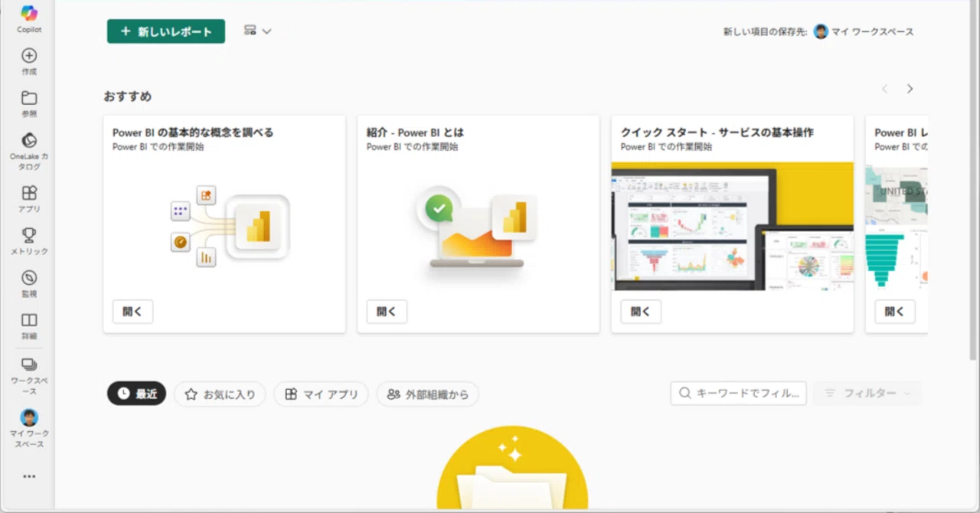Select the 紹介 - Power BI とは illustration
This screenshot has width=980, height=513.
(x=478, y=228)
